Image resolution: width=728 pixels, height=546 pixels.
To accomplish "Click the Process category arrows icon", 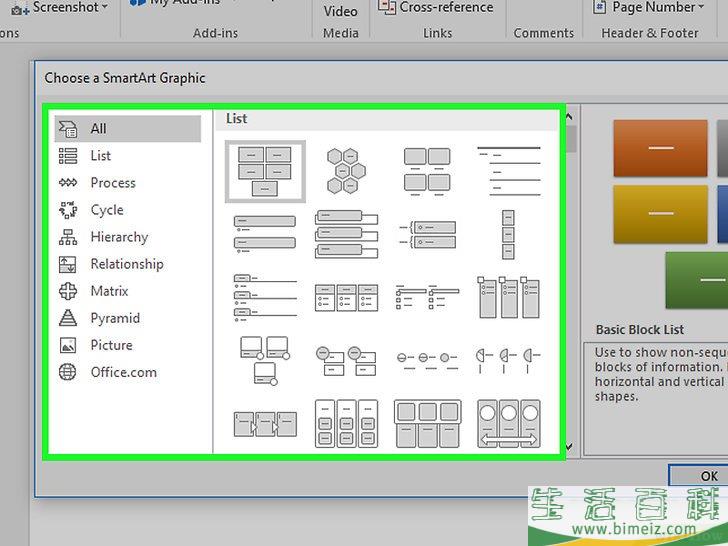I will click(68, 183).
